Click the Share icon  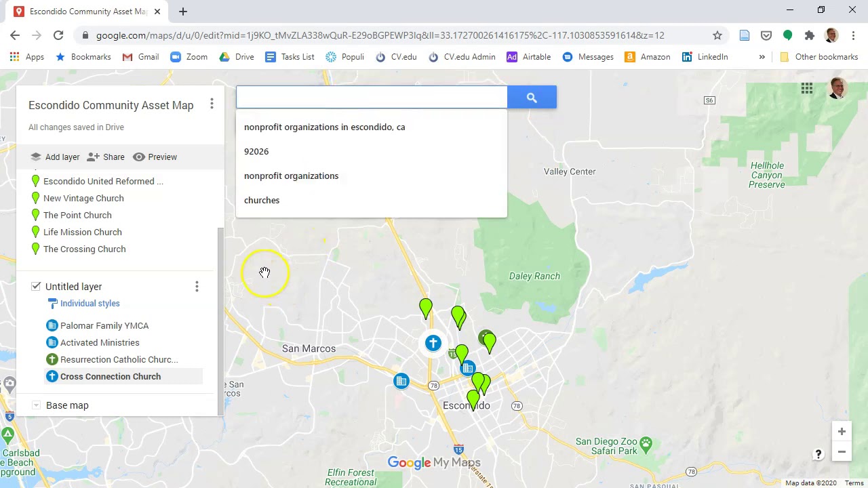94,157
